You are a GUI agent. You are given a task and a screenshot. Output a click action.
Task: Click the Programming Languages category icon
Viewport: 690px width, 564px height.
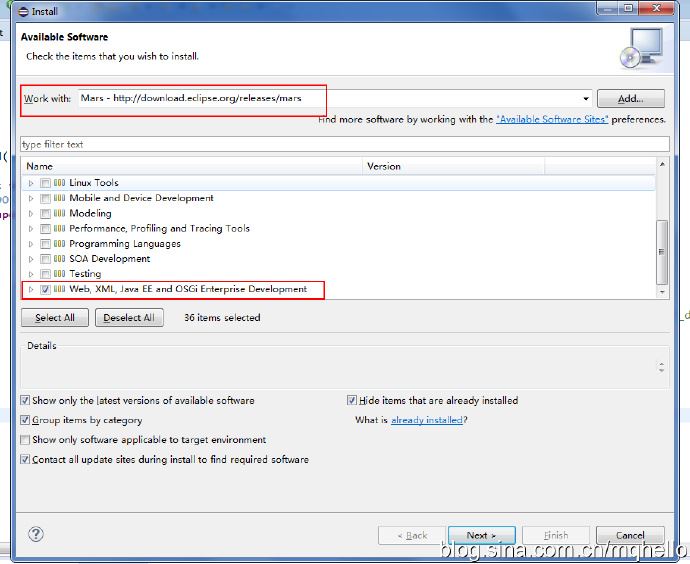coord(59,244)
